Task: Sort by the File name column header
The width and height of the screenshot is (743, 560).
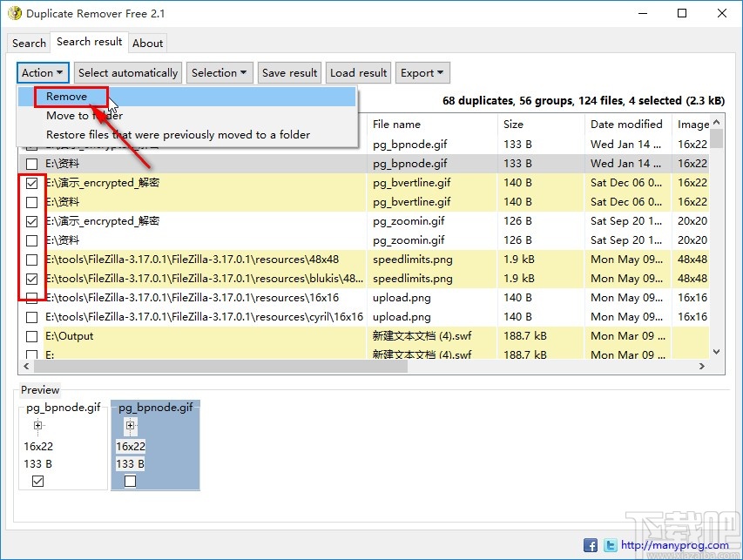Action: pos(432,125)
